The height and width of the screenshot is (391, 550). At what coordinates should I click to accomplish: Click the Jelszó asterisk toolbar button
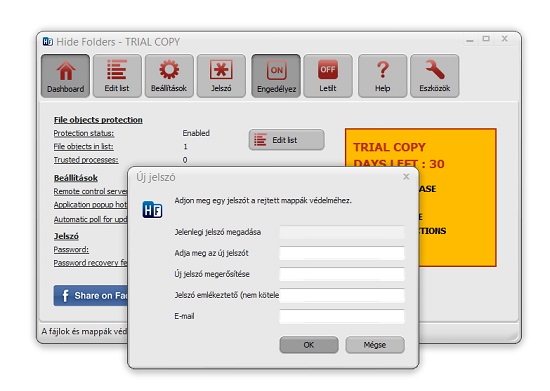coord(221,76)
